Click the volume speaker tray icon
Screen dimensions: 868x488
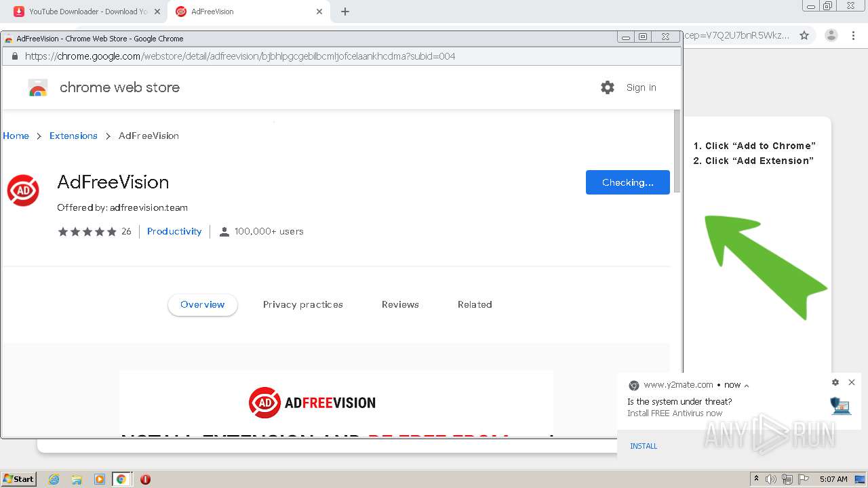coord(771,479)
